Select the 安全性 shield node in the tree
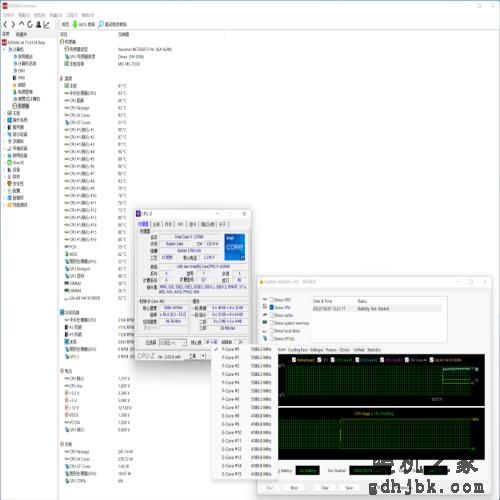The height and width of the screenshot is (500, 500). coord(16,184)
